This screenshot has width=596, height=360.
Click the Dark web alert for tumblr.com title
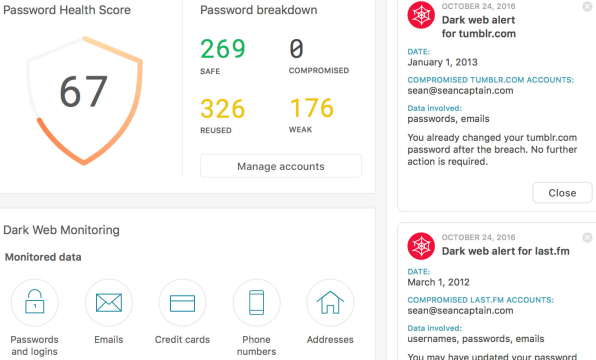pyautogui.click(x=479, y=27)
